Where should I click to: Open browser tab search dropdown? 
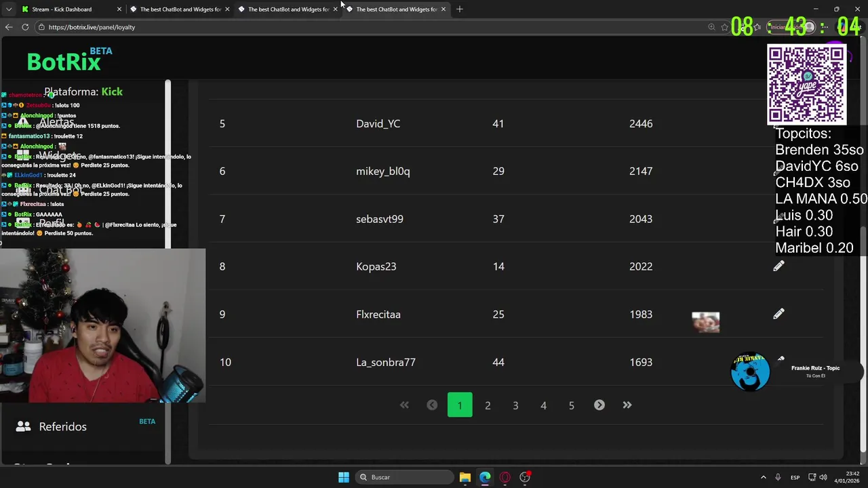coord(9,9)
